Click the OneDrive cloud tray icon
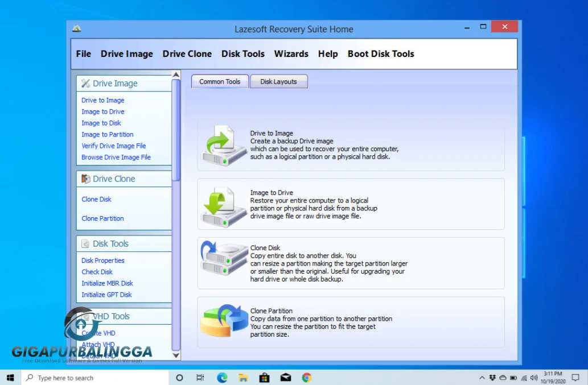Screen dimensions: 588x385 (x=503, y=378)
